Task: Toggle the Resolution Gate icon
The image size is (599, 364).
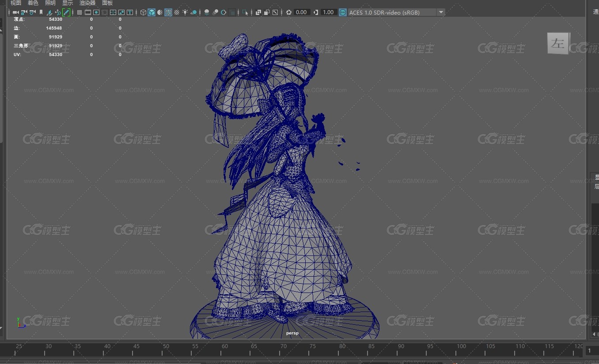Action: (x=96, y=12)
